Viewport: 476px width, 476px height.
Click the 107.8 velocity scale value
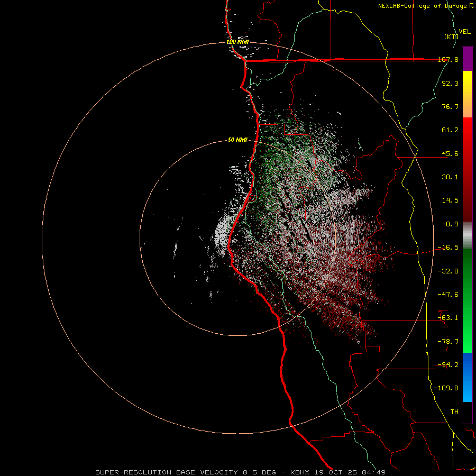(448, 59)
